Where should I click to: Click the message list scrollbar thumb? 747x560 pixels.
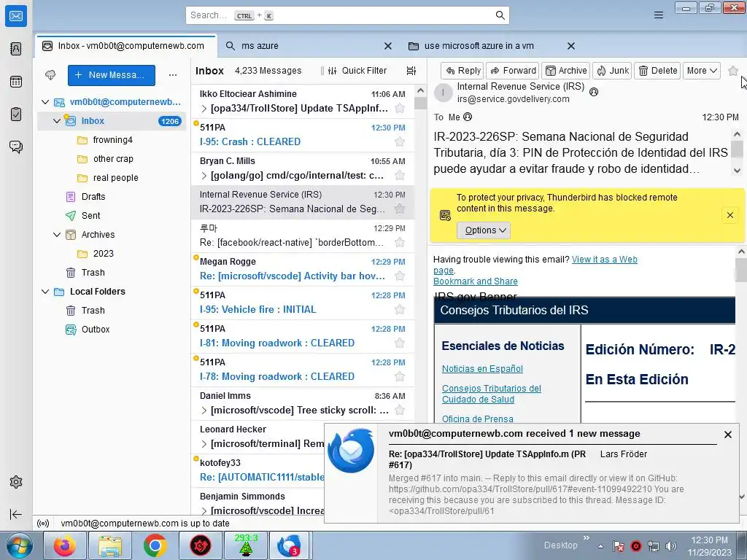pyautogui.click(x=420, y=103)
